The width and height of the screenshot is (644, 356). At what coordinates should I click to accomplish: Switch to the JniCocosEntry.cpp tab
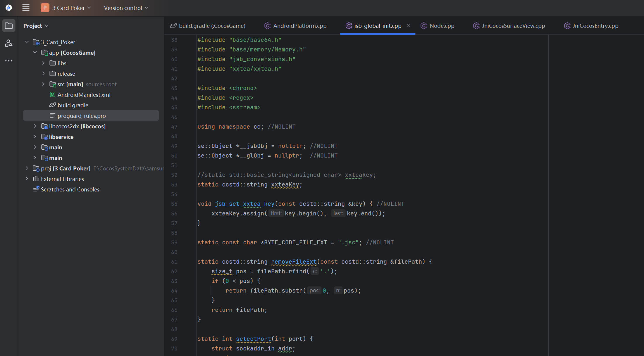point(595,26)
